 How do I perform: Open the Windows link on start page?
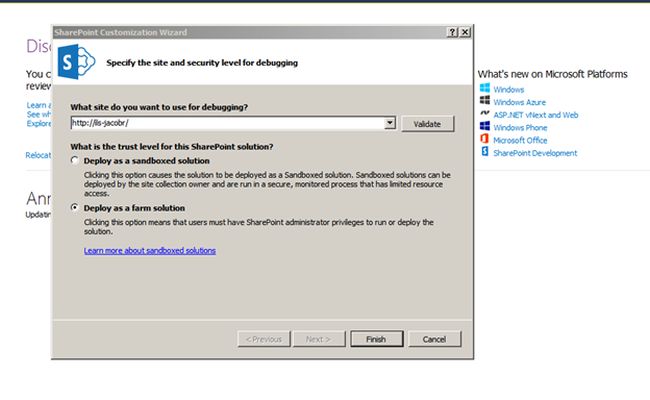click(x=509, y=90)
